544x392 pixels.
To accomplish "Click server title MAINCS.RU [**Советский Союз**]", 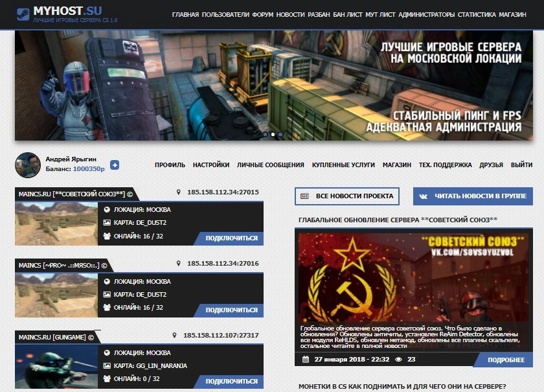I will (x=76, y=194).
